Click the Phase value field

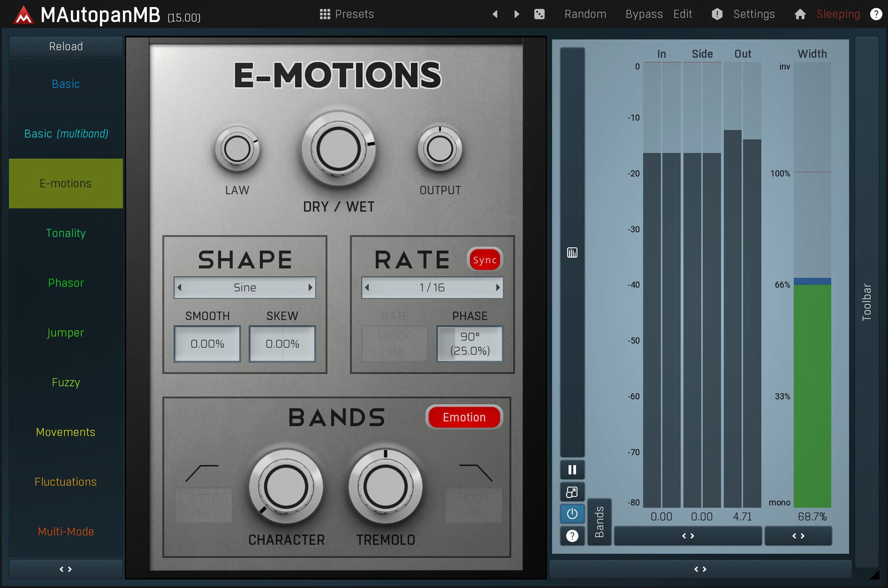[469, 343]
